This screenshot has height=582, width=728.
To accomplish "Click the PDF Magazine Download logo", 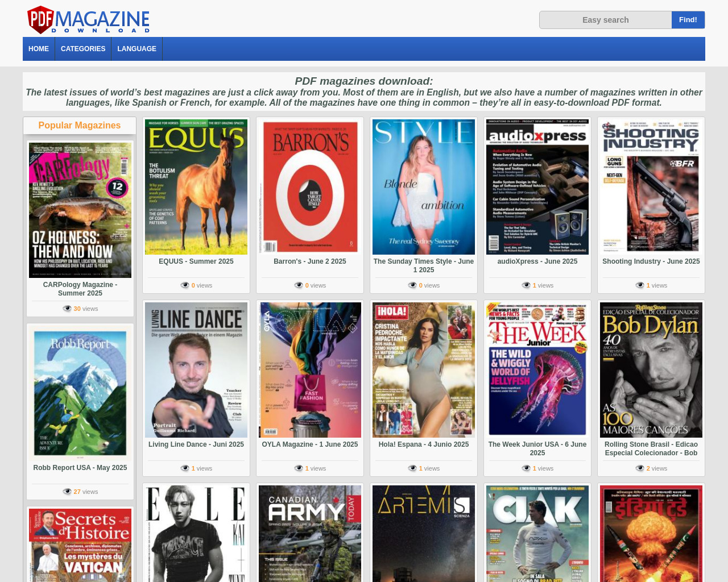I will coord(89,20).
